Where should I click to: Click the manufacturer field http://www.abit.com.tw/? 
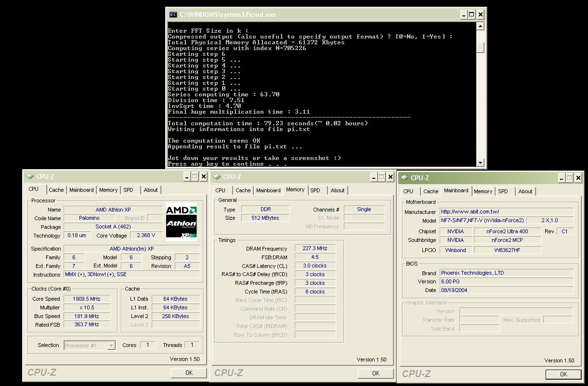click(506, 212)
